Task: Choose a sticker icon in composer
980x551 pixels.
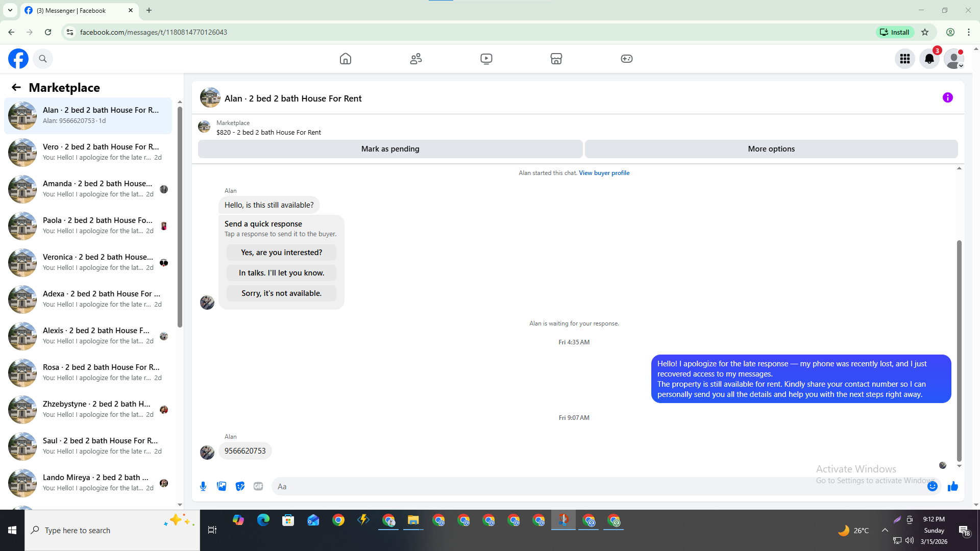Action: [x=240, y=486]
